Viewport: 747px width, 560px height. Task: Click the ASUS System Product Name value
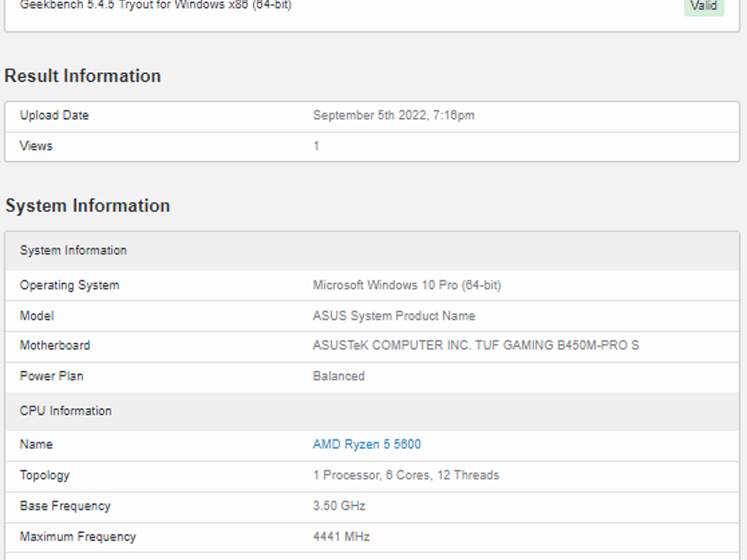(x=394, y=316)
